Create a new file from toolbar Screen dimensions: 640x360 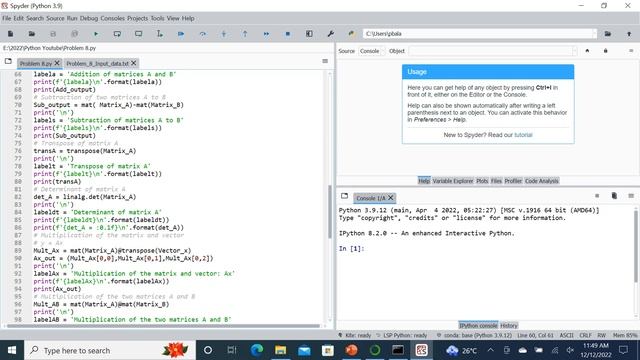click(x=10, y=34)
